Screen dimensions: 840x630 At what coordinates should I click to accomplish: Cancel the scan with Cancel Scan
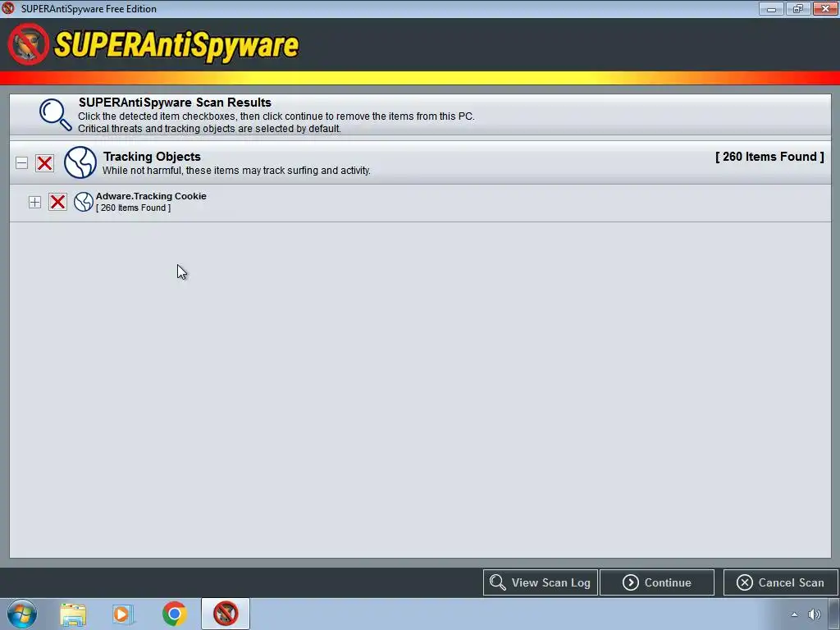pyautogui.click(x=781, y=582)
